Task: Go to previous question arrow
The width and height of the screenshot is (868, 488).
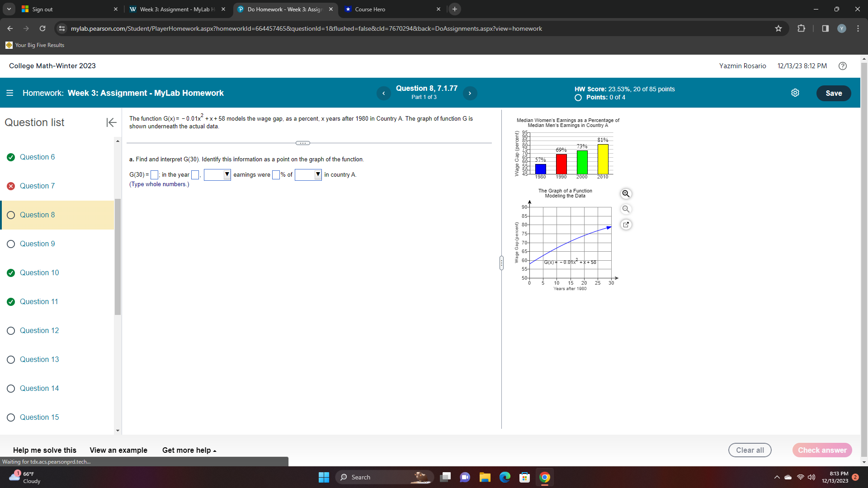Action: [x=383, y=93]
